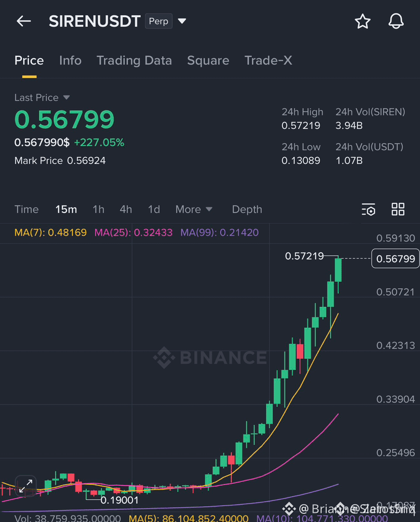Expand chart to fullscreen with arrows icon
This screenshot has height=522, width=420.
pyautogui.click(x=26, y=486)
